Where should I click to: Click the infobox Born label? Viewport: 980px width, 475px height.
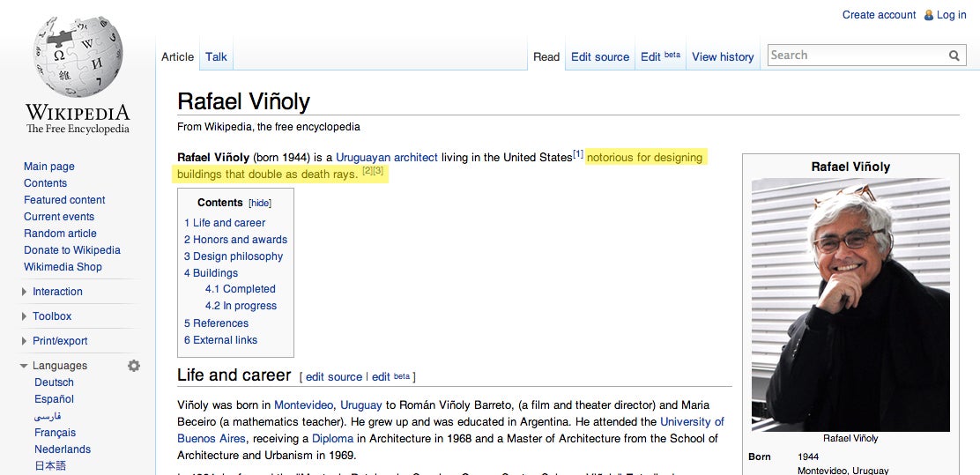[x=760, y=456]
